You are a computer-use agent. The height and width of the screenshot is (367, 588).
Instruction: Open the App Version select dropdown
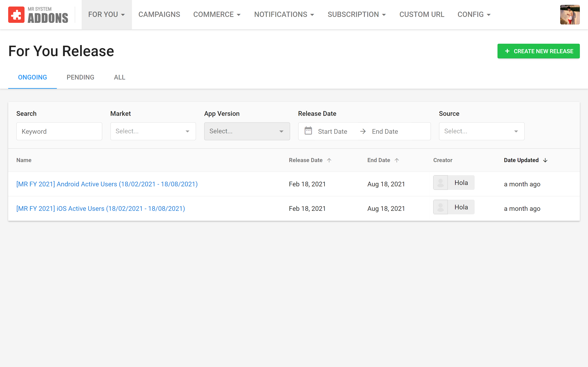tap(247, 131)
